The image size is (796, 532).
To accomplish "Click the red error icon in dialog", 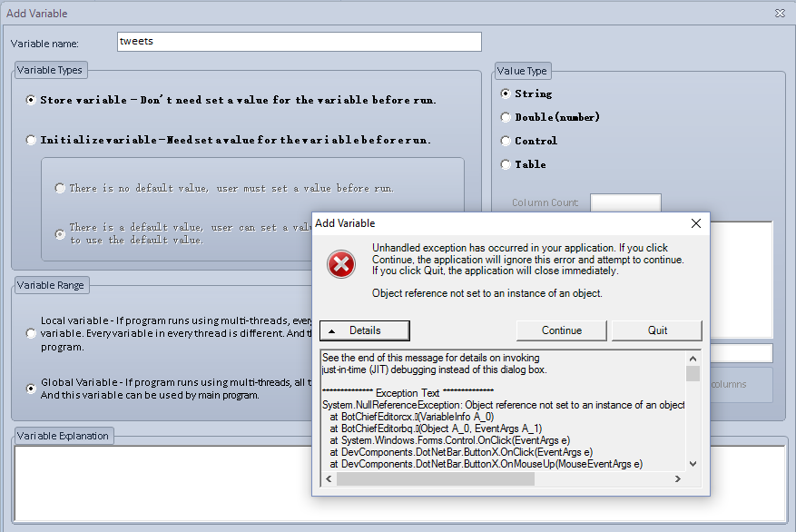I will coord(341,263).
